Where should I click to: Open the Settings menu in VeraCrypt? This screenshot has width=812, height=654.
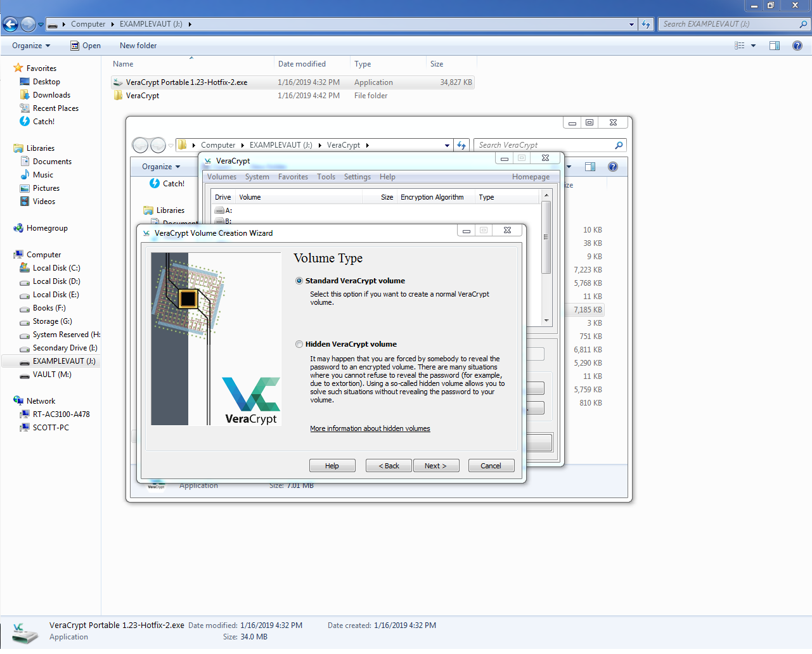pos(358,177)
